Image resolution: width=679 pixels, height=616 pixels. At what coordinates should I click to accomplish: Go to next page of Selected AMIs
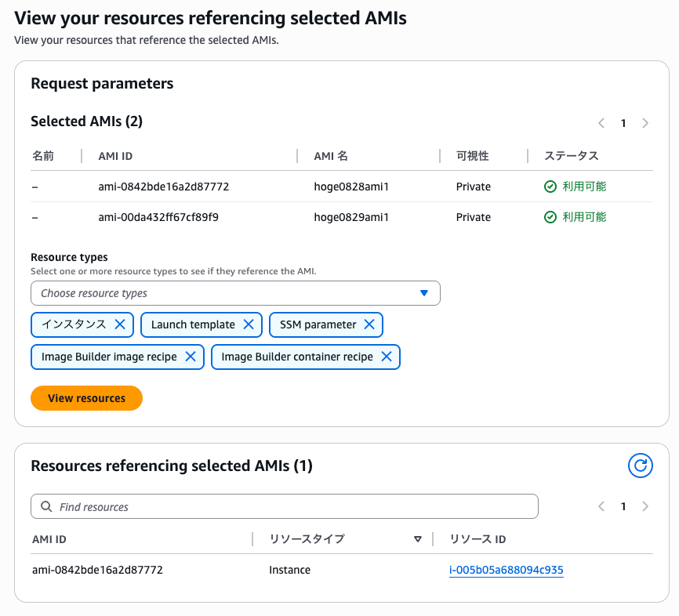[645, 123]
